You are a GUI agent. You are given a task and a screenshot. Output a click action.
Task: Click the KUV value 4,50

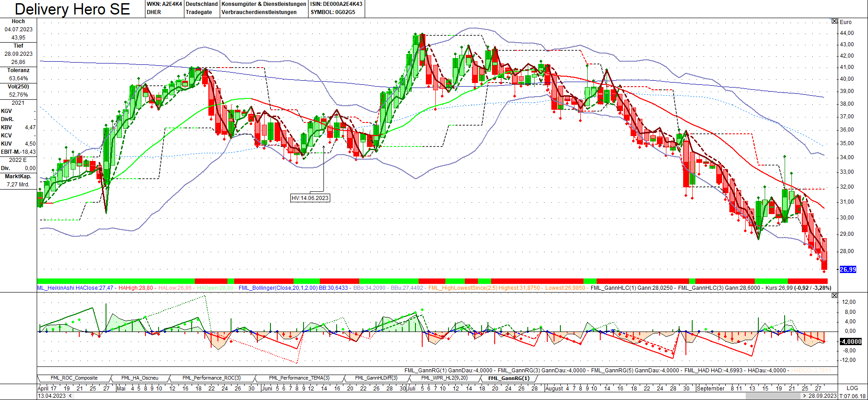click(x=30, y=144)
